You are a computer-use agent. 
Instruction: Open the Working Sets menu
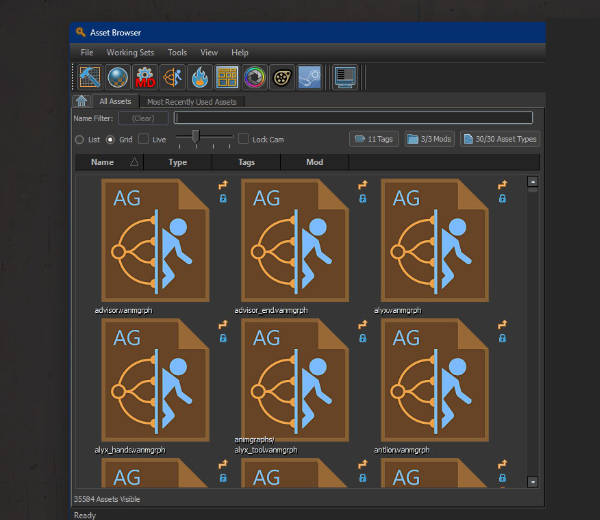coord(130,52)
